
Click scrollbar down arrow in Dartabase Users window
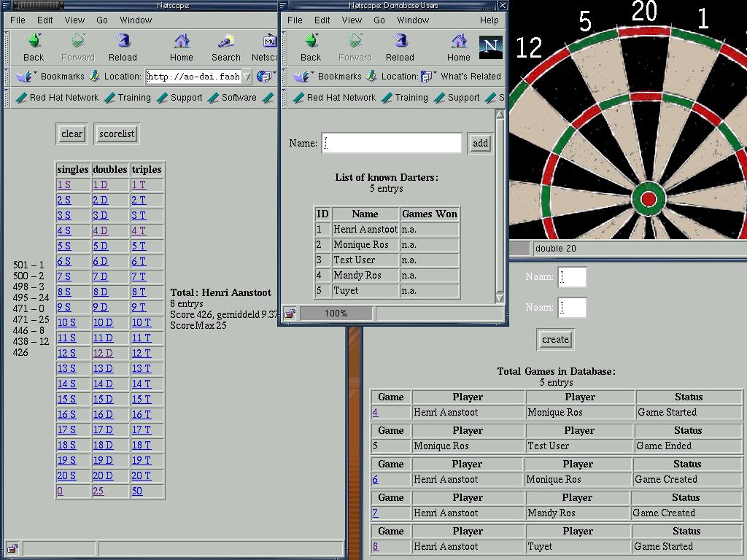(x=500, y=298)
